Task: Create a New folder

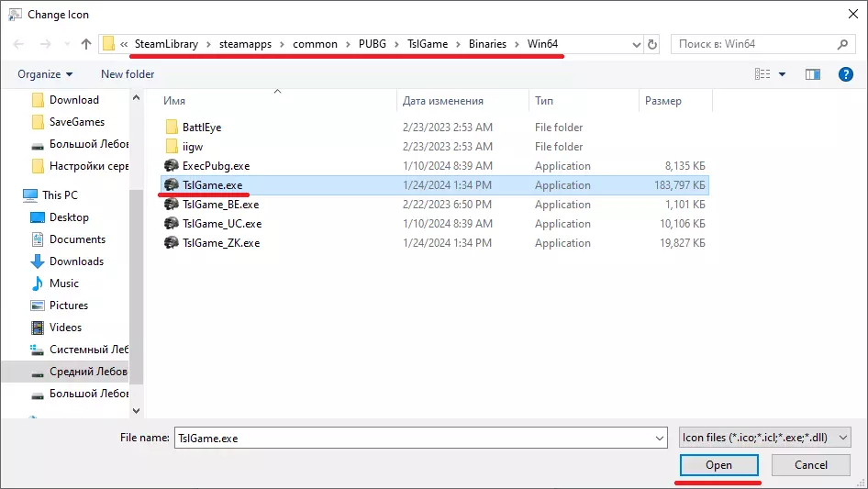Action: [128, 74]
